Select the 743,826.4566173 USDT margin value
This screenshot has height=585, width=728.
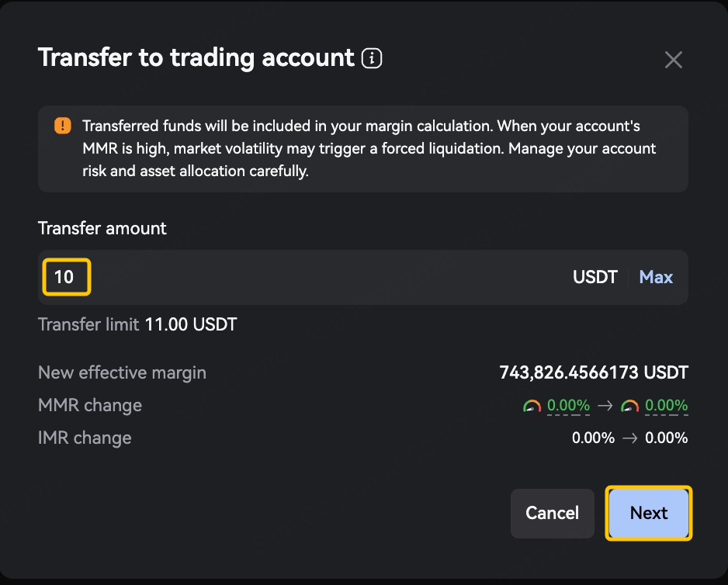click(x=594, y=372)
